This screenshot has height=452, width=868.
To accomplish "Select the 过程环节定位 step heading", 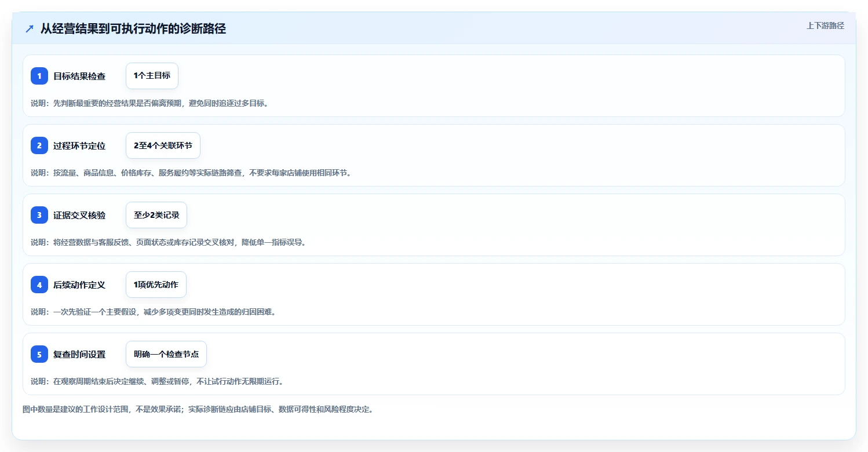I will point(79,145).
